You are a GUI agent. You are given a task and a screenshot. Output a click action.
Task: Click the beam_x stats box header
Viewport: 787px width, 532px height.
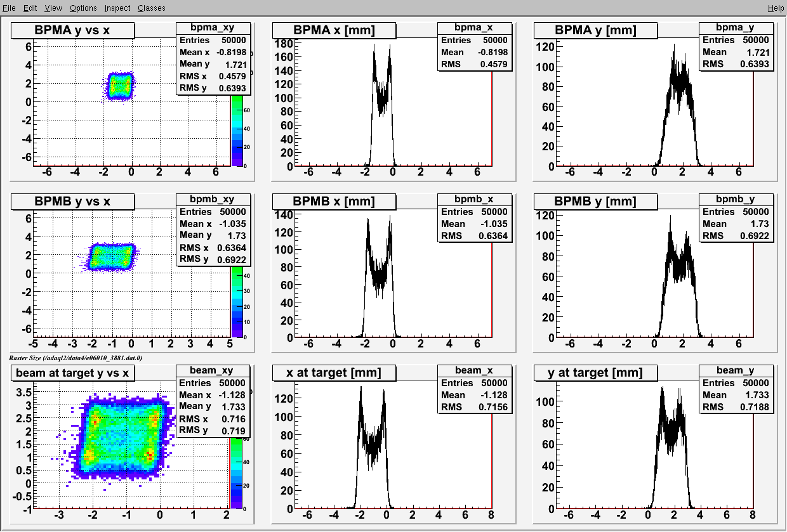[475, 370]
